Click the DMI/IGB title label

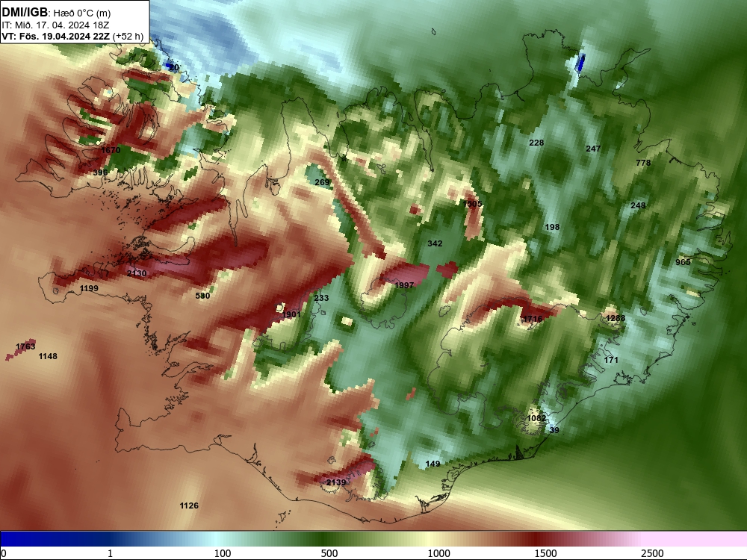25,13
